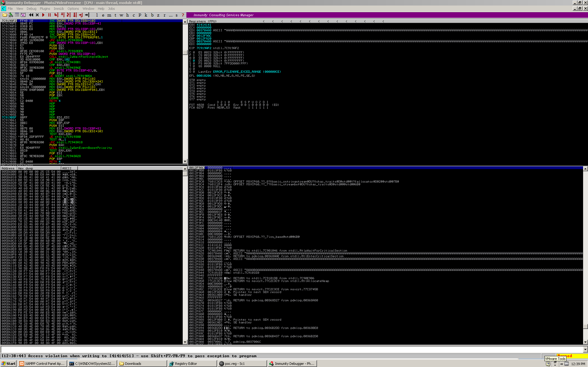Show Hardware breakpoints with 'z' icon

pos(158,15)
